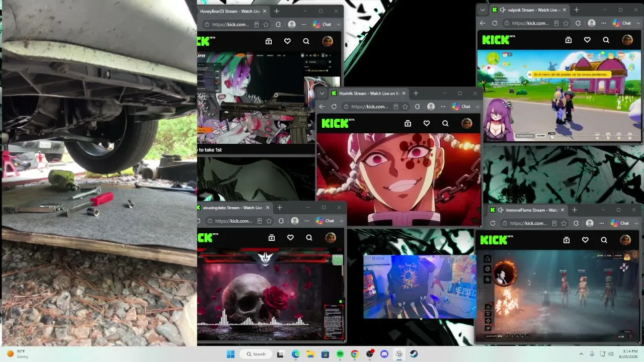Viewport: 644px width, 362px height.
Task: Open Kick search in the HoneyBear23 window
Action: click(306, 41)
